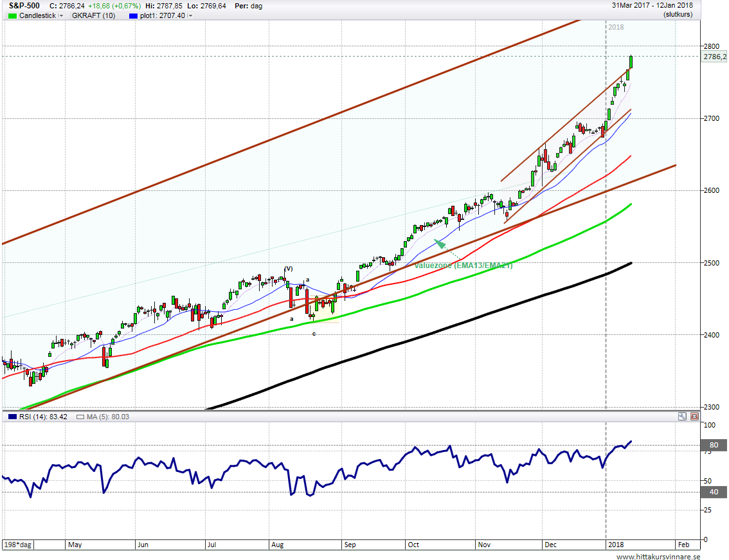Click the RSI axis label 50
Screen dimensions: 729x560
click(708, 482)
